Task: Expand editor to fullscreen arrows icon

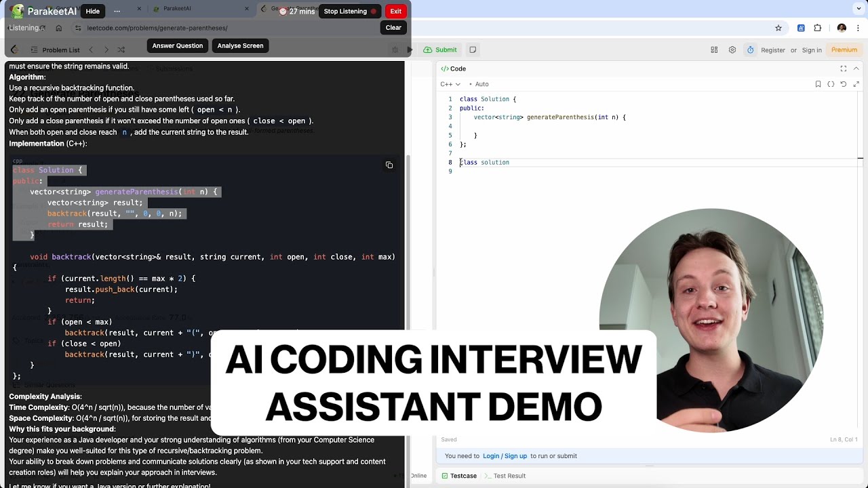Action: [x=856, y=84]
